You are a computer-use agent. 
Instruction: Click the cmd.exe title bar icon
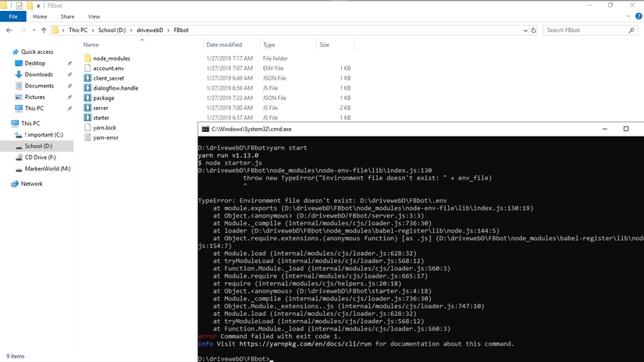[x=205, y=129]
